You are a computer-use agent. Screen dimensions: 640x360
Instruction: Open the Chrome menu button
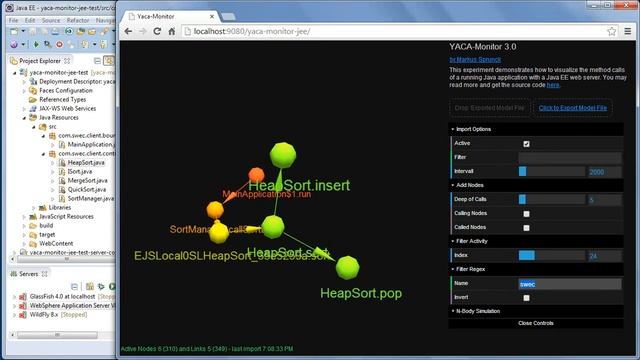(628, 31)
